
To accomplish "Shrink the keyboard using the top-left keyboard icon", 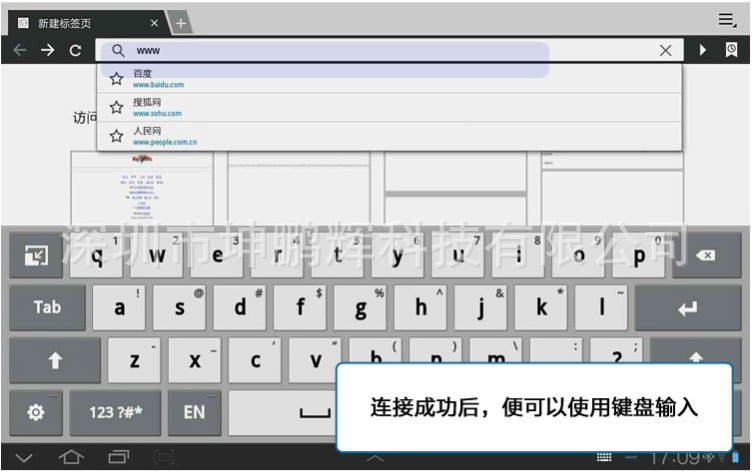I will [x=35, y=256].
